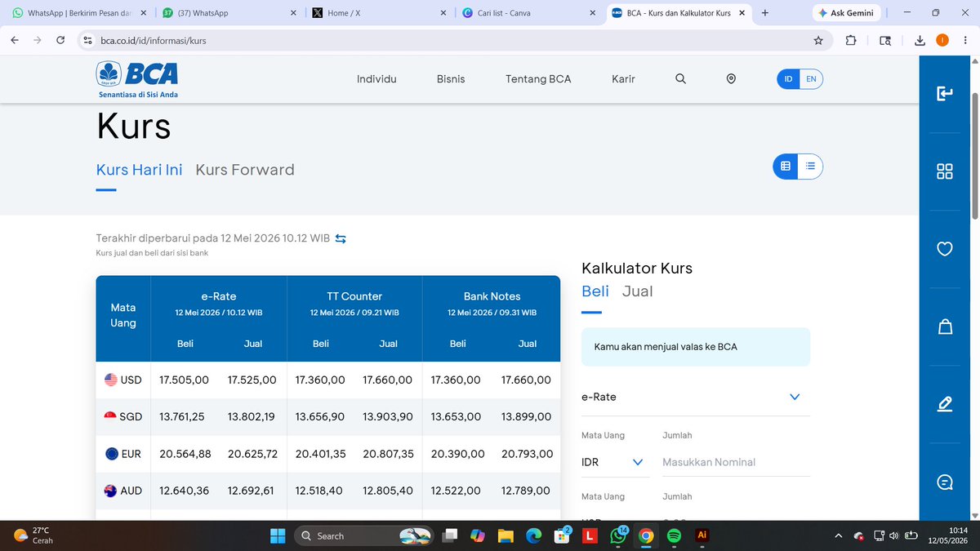Open the Chrome profile avatar

point(942,40)
